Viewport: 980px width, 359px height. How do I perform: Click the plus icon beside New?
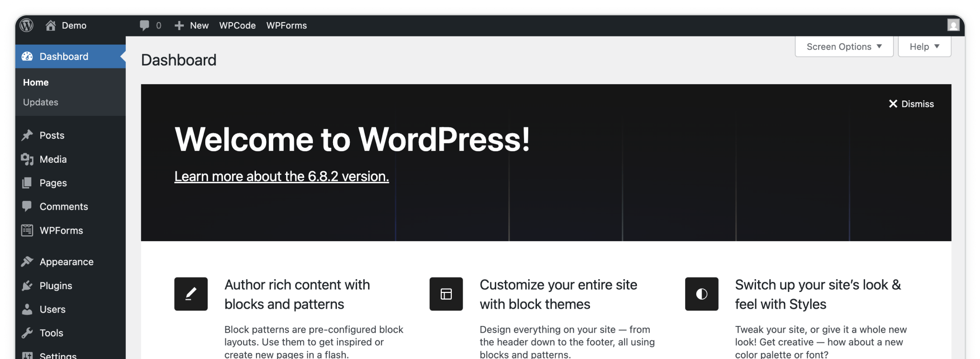click(179, 25)
